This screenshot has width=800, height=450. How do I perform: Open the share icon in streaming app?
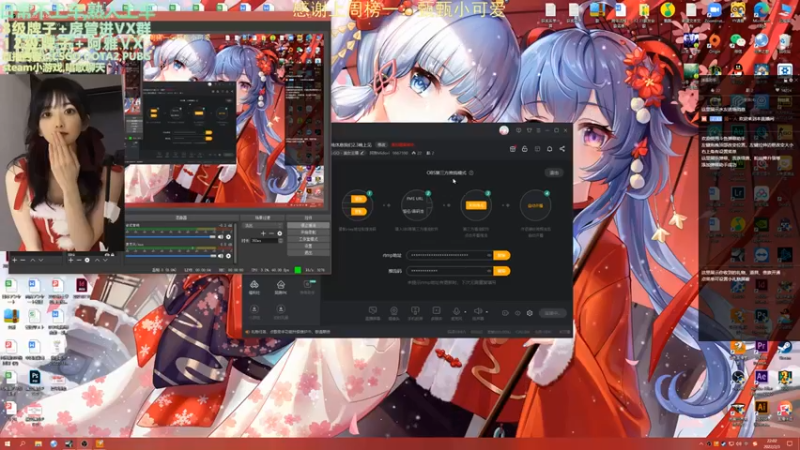[x=562, y=149]
